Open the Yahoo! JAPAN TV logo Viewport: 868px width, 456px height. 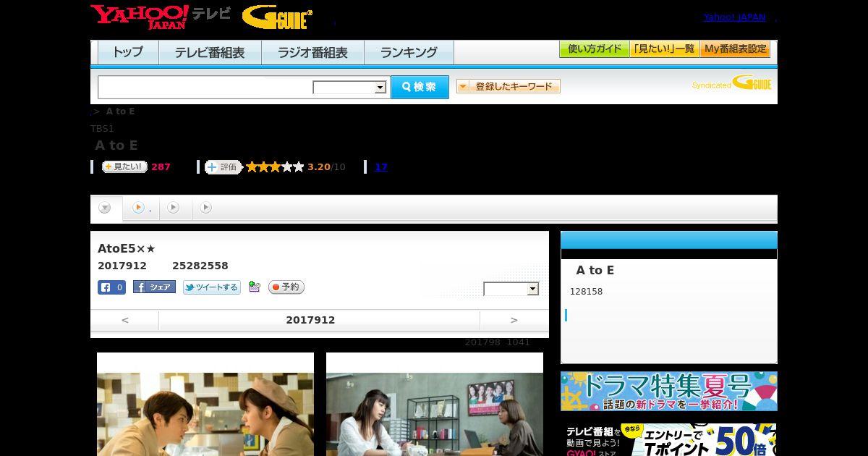(161, 16)
